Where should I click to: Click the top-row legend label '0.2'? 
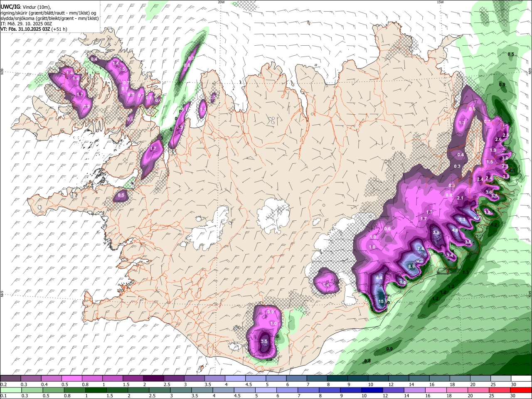(x=4, y=384)
